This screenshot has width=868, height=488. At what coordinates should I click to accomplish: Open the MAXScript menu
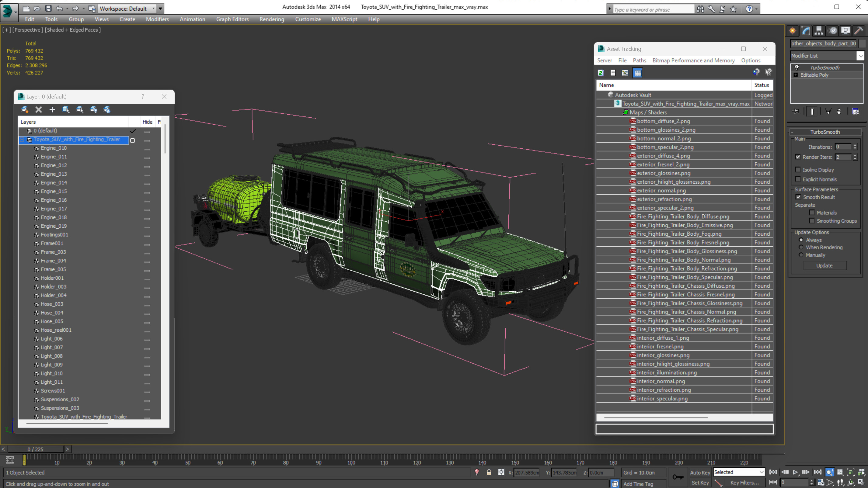[344, 19]
